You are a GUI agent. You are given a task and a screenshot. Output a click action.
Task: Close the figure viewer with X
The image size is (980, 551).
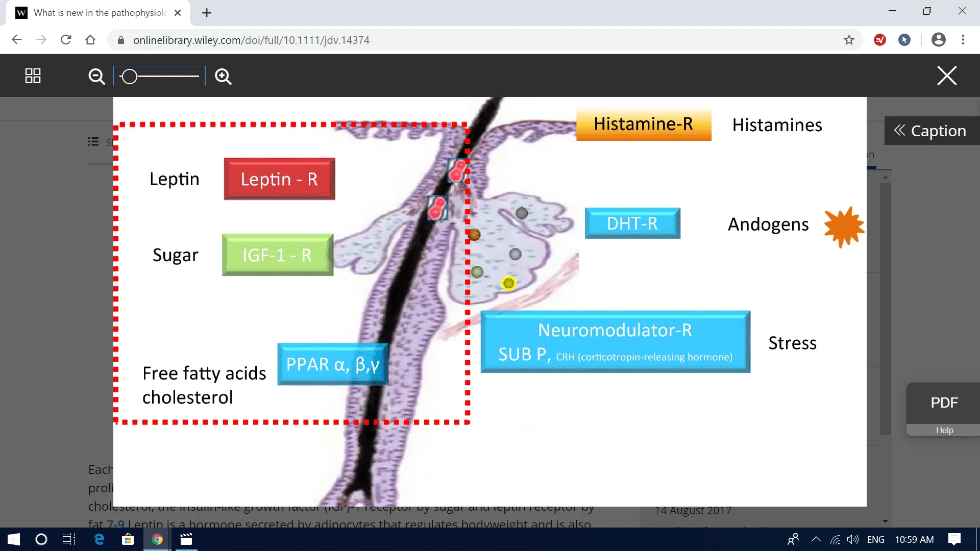click(x=947, y=76)
